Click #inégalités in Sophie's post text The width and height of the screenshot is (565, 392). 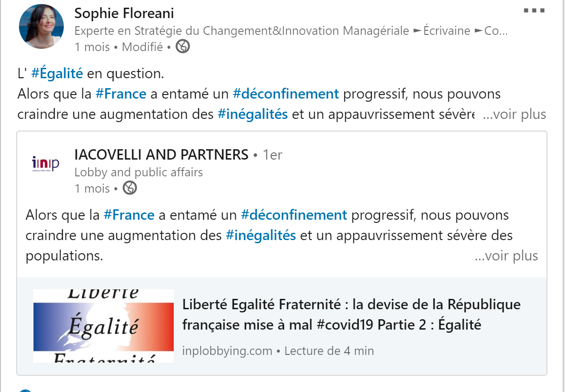point(252,114)
